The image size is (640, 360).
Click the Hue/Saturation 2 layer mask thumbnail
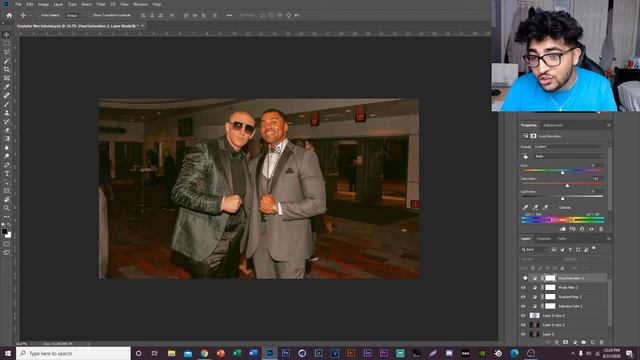point(550,278)
